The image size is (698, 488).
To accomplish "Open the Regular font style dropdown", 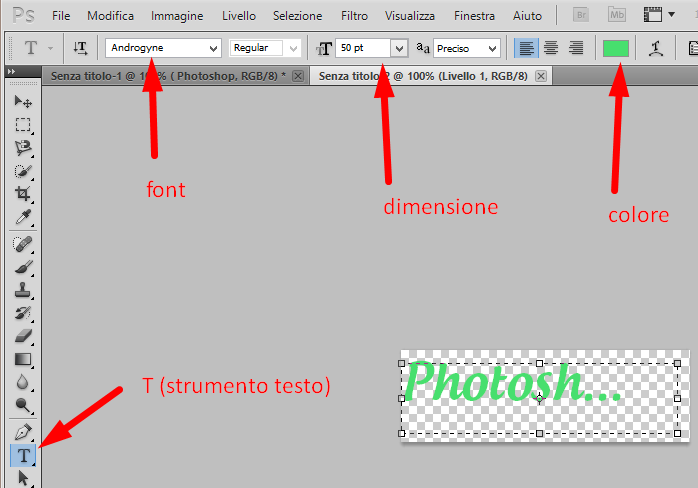I will click(293, 48).
